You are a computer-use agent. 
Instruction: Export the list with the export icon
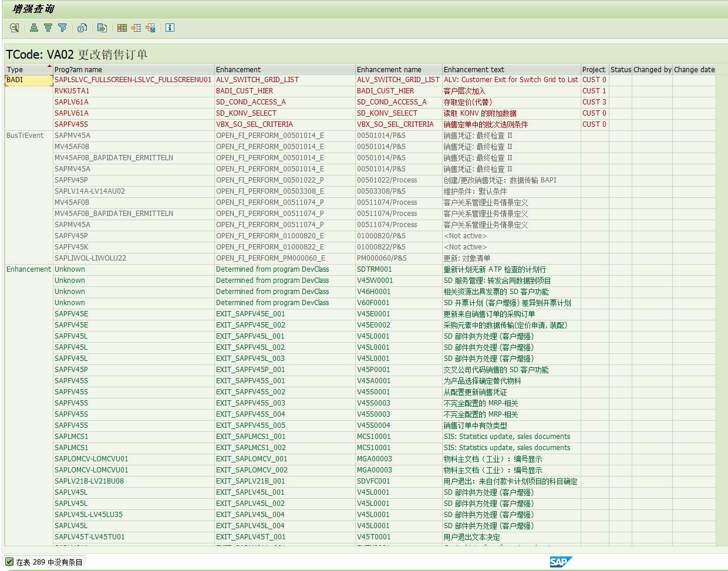point(102,28)
